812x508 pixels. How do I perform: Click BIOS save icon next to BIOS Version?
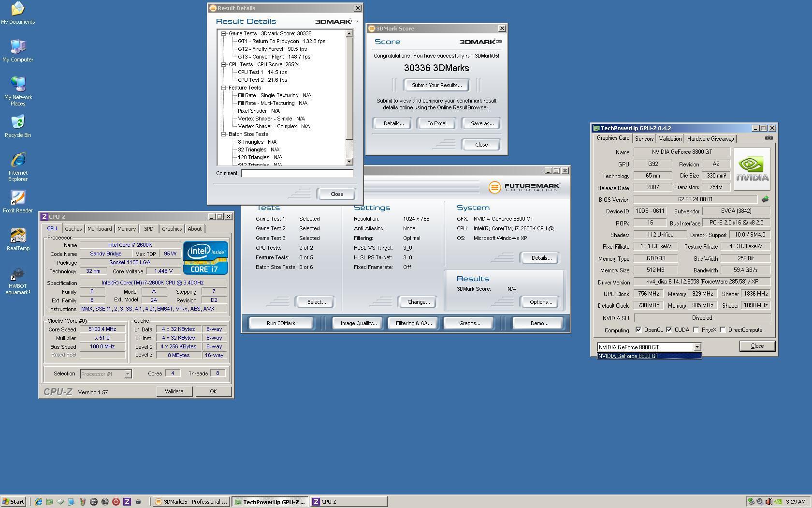[765, 199]
